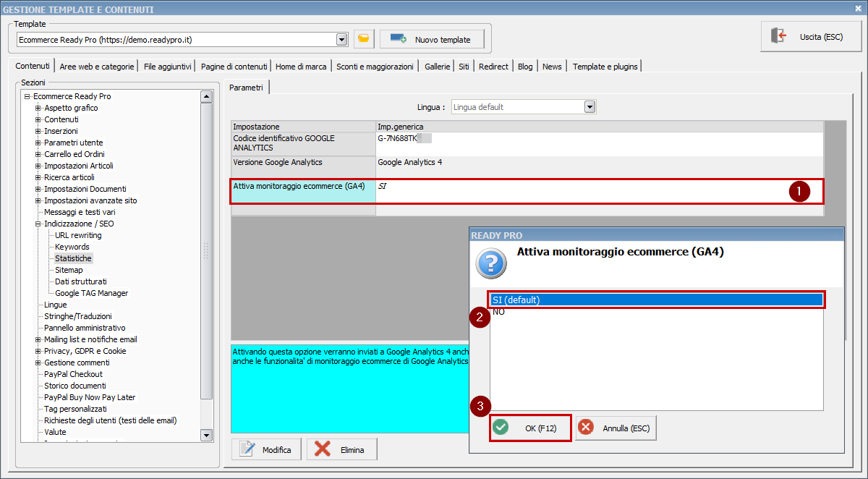
Task: Select Keywords tree item
Action: click(x=72, y=247)
